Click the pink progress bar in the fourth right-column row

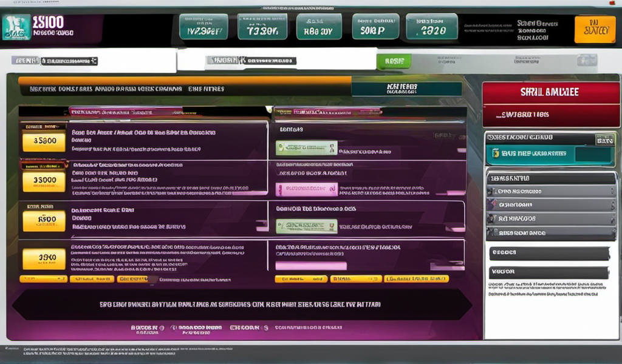click(x=311, y=266)
